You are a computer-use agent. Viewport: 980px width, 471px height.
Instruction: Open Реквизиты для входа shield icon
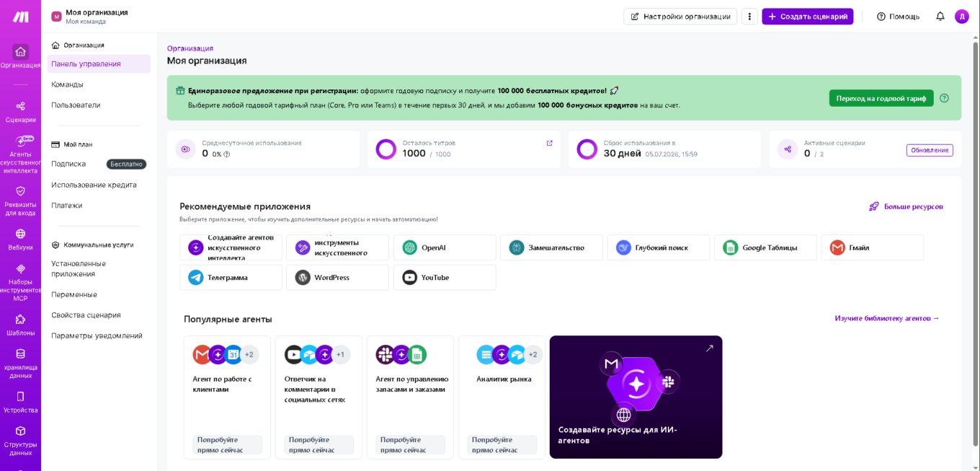pos(20,191)
